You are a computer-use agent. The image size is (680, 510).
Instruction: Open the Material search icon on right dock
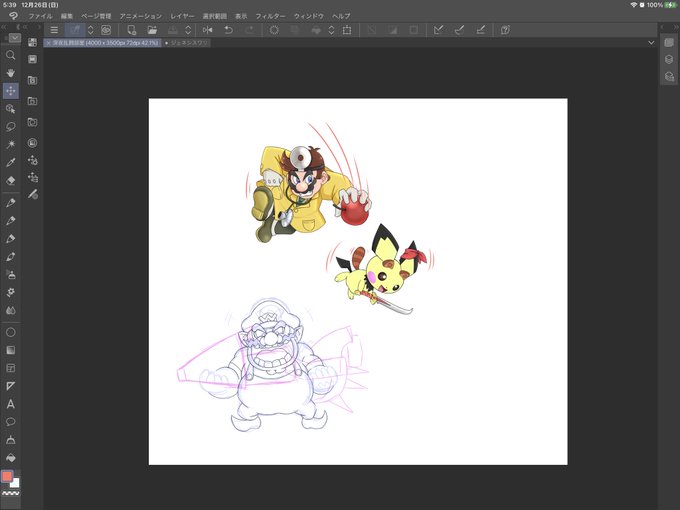click(669, 77)
